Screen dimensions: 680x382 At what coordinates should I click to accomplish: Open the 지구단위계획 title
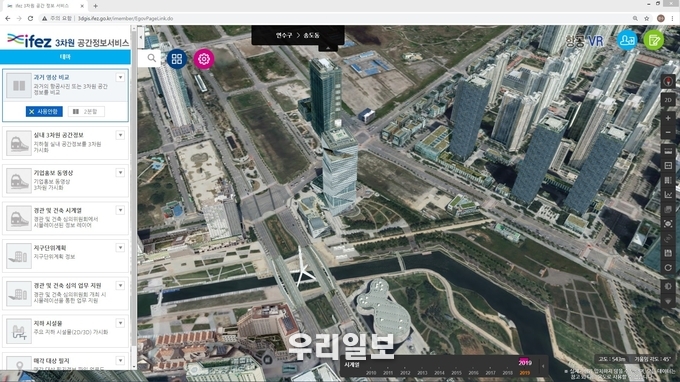pyautogui.click(x=50, y=248)
